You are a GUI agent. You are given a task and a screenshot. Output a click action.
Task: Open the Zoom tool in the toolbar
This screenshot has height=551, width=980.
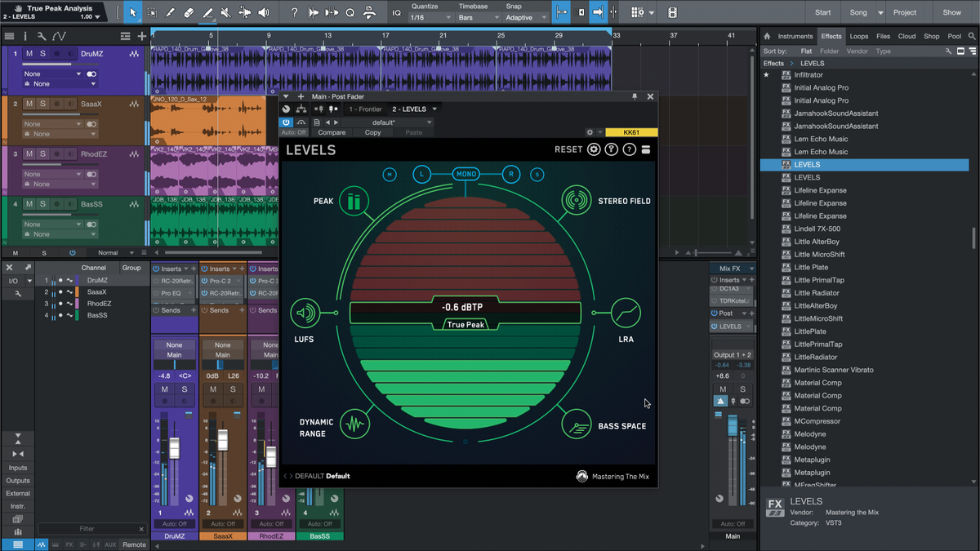[x=351, y=12]
